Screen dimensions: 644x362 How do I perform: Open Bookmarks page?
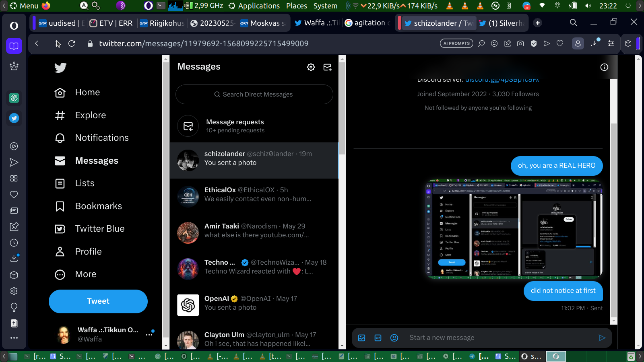click(88, 206)
